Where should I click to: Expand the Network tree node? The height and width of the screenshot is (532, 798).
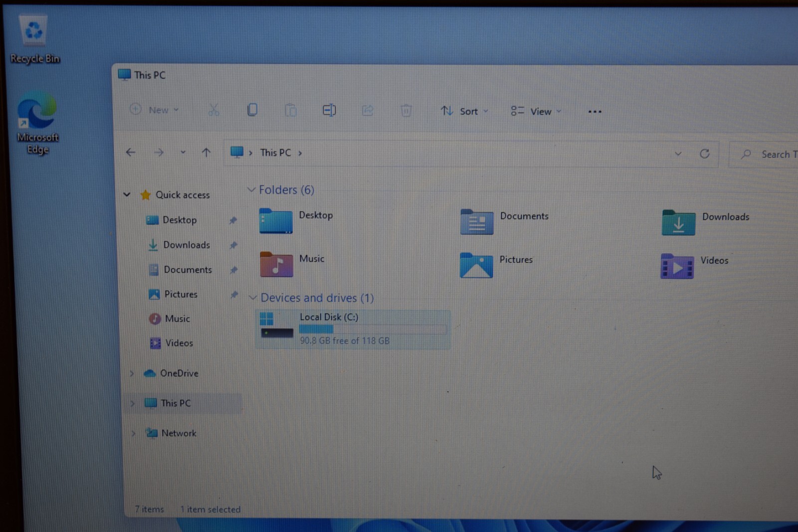(x=133, y=434)
